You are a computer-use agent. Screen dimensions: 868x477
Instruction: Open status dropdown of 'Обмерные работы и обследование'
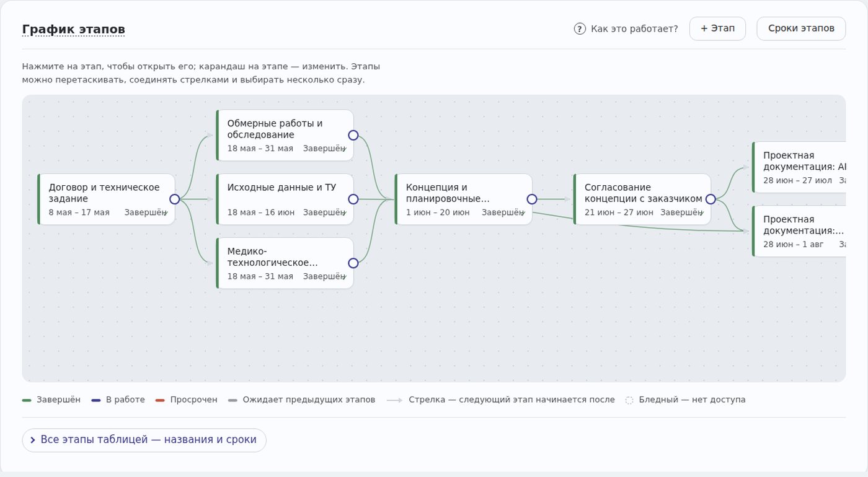tap(325, 149)
